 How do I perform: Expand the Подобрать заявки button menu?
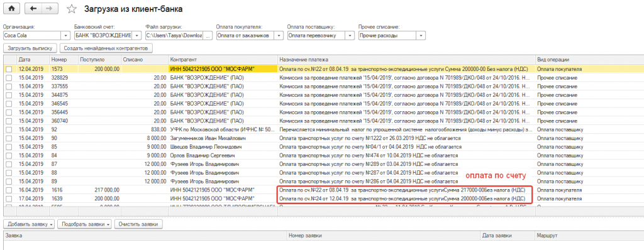pyautogui.click(x=108, y=224)
